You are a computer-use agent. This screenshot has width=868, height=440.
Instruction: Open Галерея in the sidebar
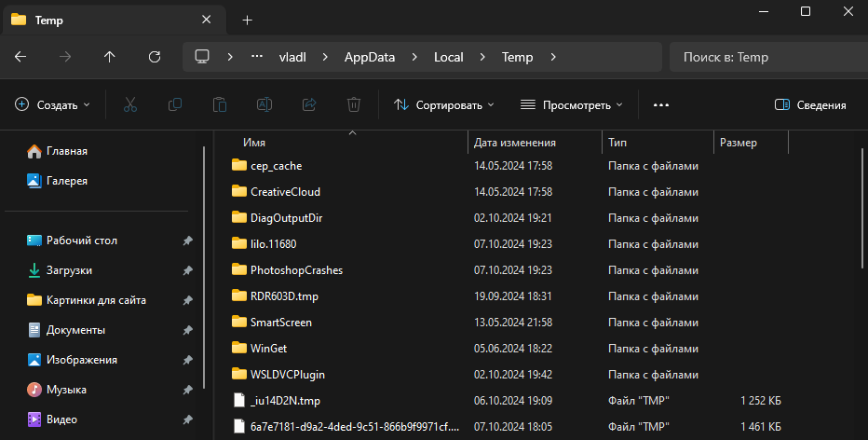pyautogui.click(x=57, y=181)
